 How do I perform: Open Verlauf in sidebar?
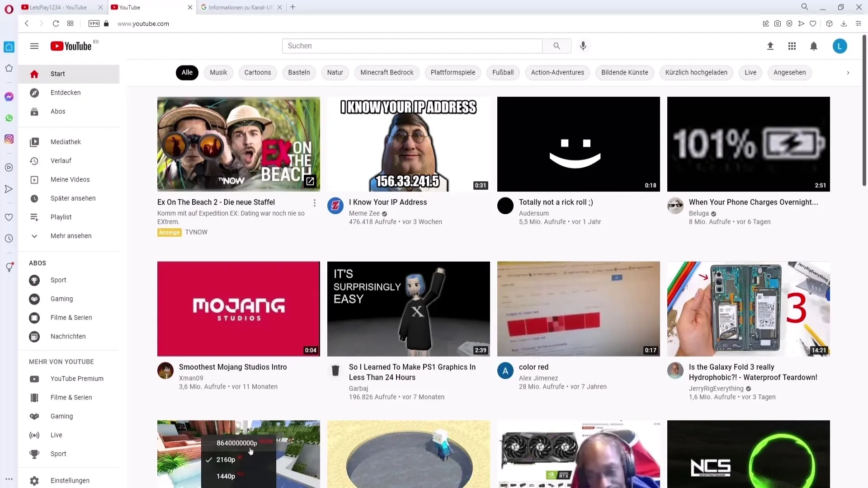coord(69,161)
